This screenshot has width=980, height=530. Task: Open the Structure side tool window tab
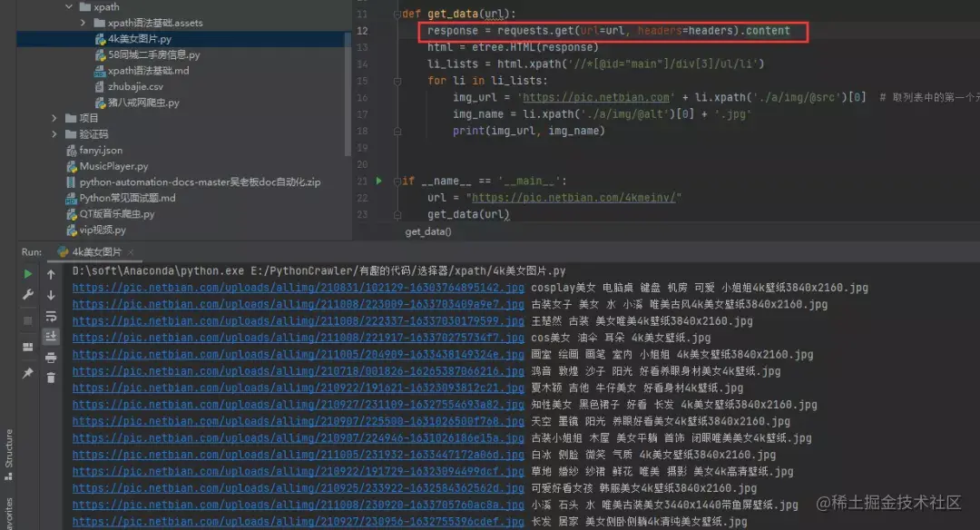click(9, 455)
